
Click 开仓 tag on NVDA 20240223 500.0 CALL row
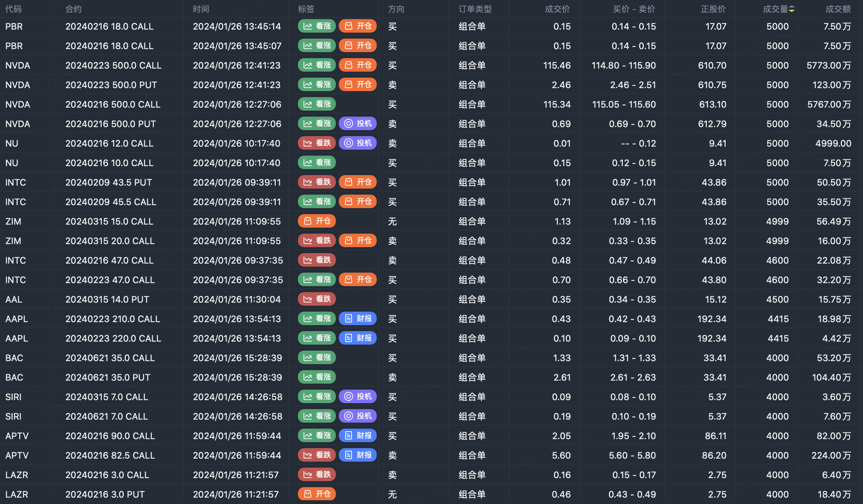pyautogui.click(x=358, y=65)
